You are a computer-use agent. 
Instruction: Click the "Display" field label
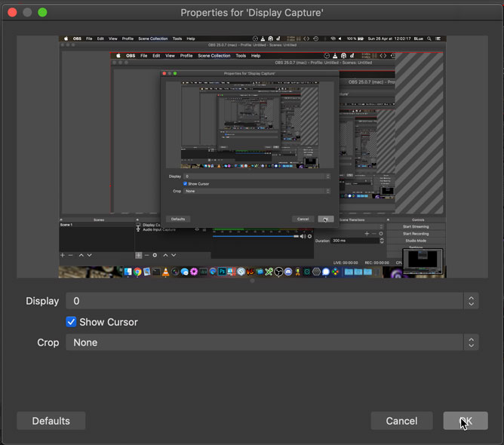42,301
